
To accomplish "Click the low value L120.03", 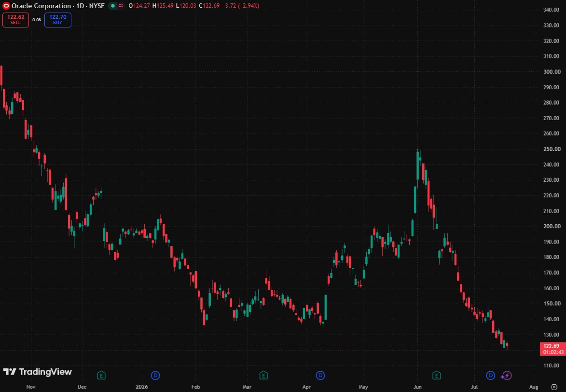I will pos(186,6).
